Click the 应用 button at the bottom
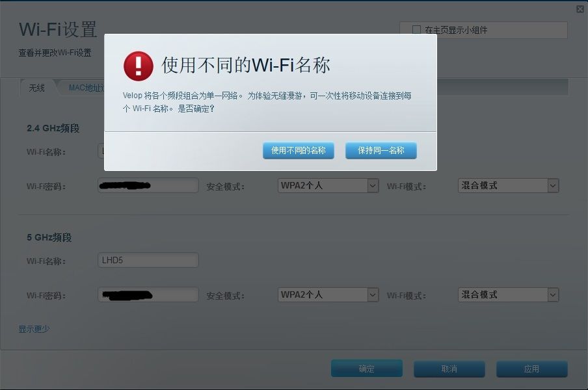Image resolution: width=588 pixels, height=390 pixels. pyautogui.click(x=531, y=369)
